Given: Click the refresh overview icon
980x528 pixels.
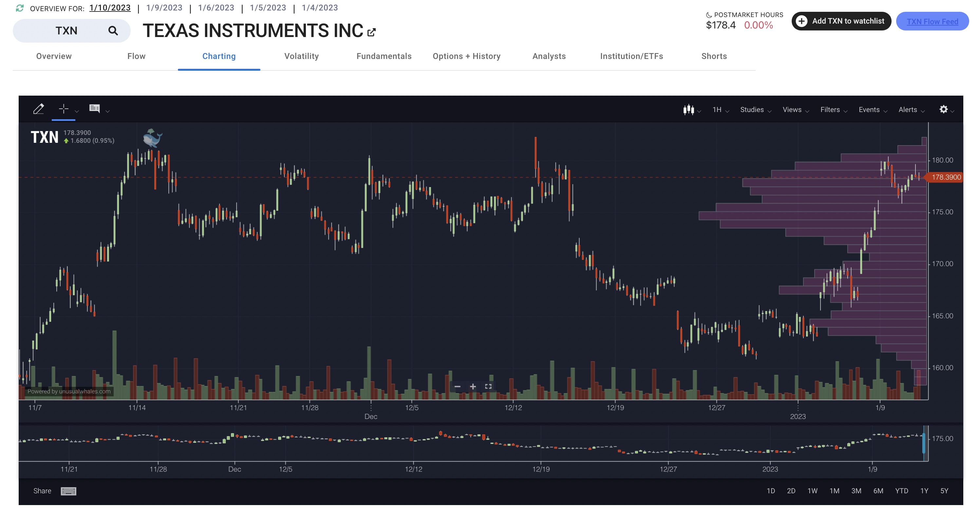Looking at the screenshot, I should click(x=20, y=8).
